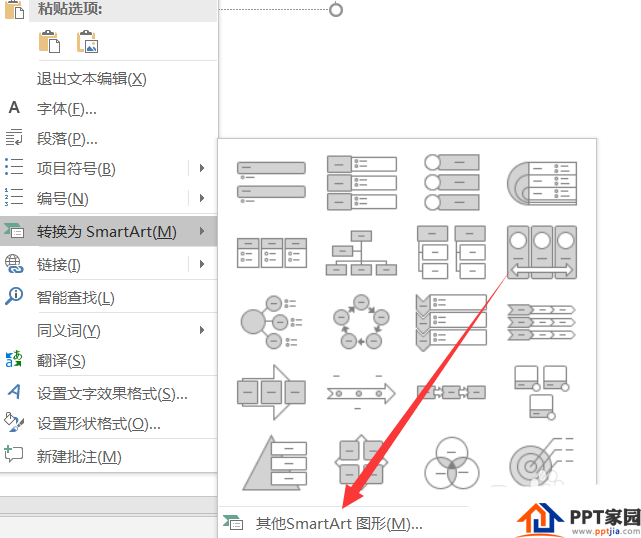Click the circular rotation handle at top

(x=336, y=10)
